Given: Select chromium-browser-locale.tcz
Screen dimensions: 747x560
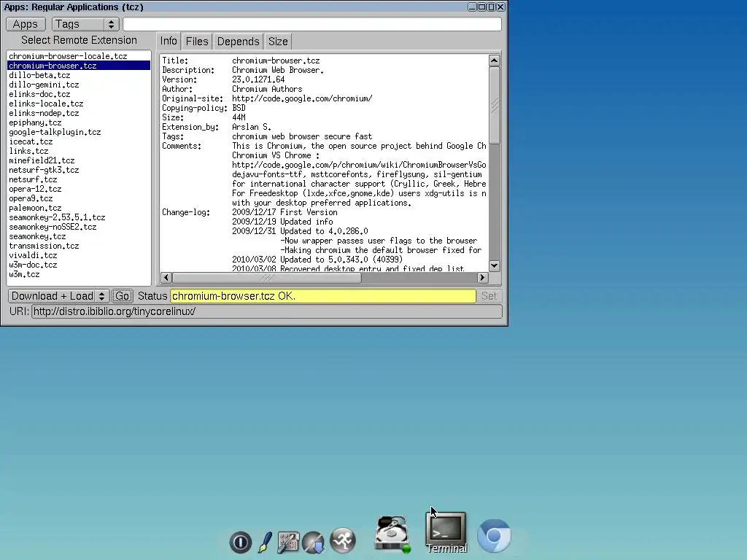Looking at the screenshot, I should click(79, 56).
